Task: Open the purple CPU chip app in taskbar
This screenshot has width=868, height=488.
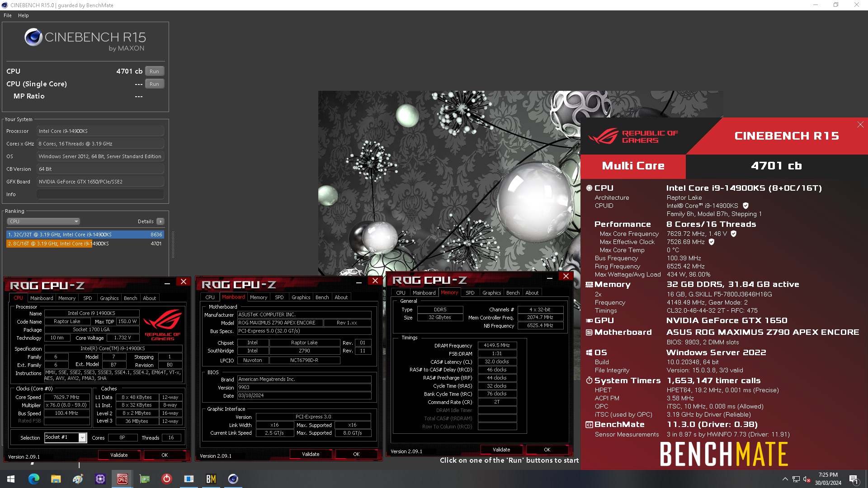Action: (x=100, y=479)
